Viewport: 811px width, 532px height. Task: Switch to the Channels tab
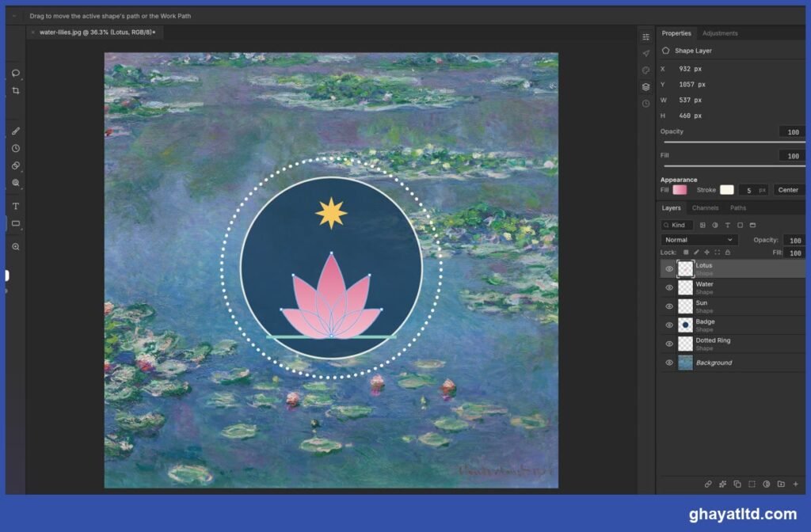click(705, 208)
